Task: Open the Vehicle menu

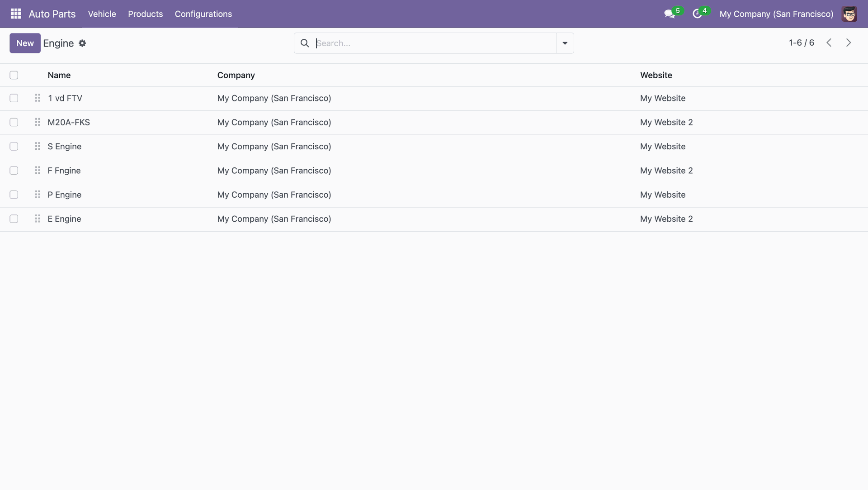Action: click(102, 14)
